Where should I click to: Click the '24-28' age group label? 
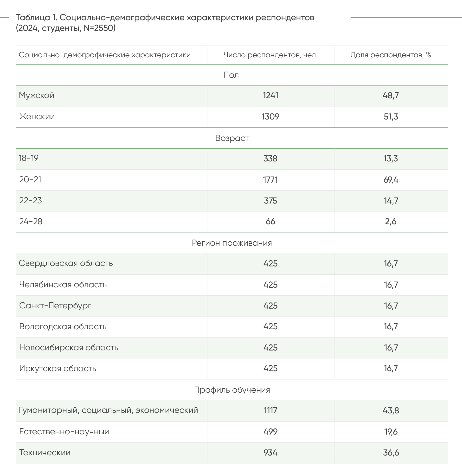pyautogui.click(x=31, y=222)
